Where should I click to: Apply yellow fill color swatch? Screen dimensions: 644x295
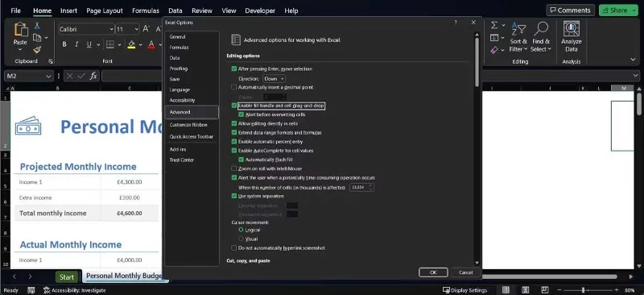point(131,44)
